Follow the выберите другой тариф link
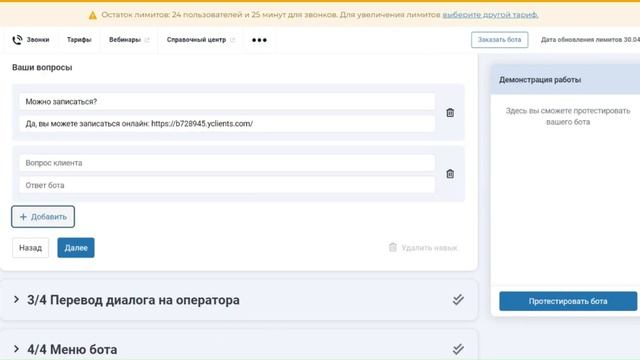640x360 pixels. [x=490, y=15]
